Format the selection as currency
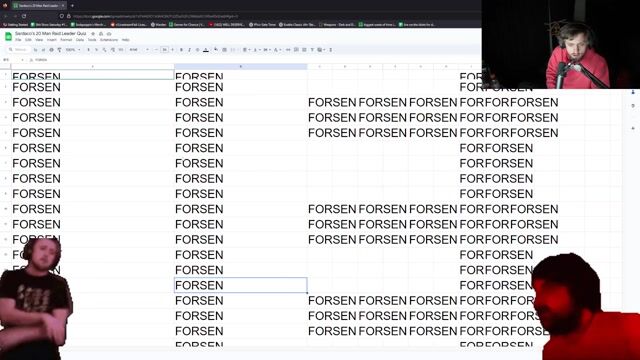Viewport: 640px width, 360px height. [89, 50]
